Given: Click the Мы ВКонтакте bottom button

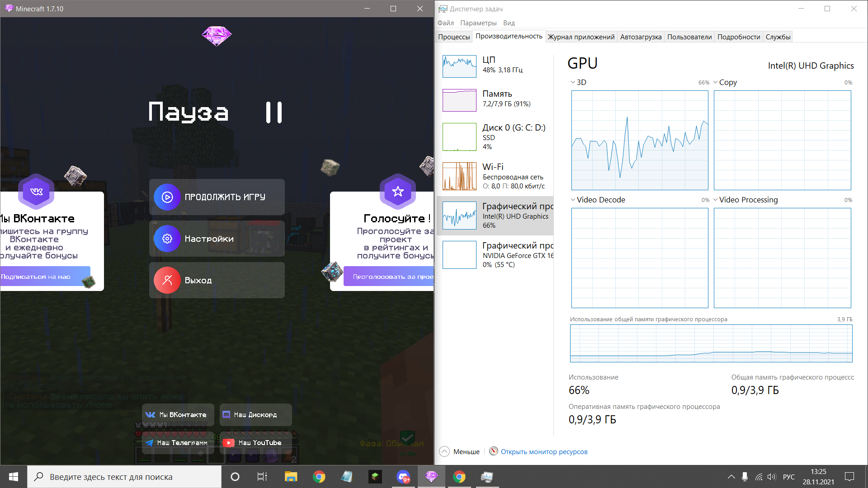Looking at the screenshot, I should 178,415.
